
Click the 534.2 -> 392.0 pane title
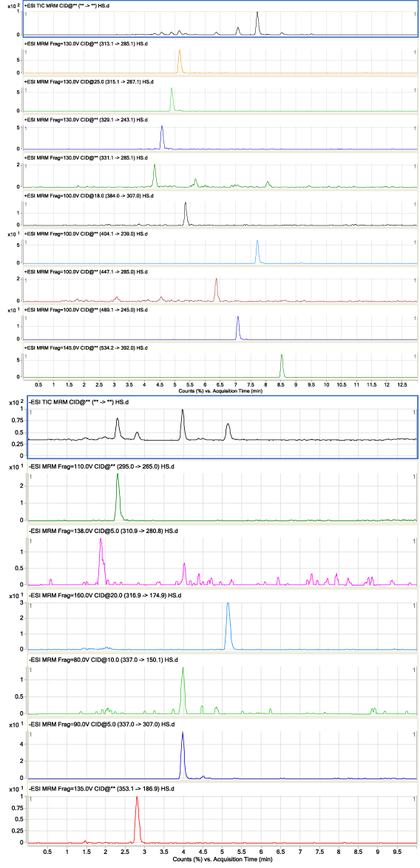point(86,348)
